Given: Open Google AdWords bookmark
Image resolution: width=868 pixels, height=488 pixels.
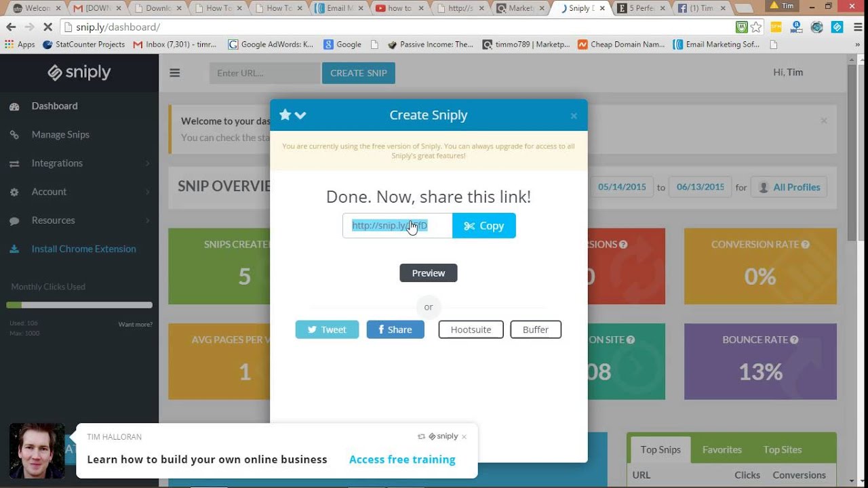Looking at the screenshot, I should click(x=271, y=45).
